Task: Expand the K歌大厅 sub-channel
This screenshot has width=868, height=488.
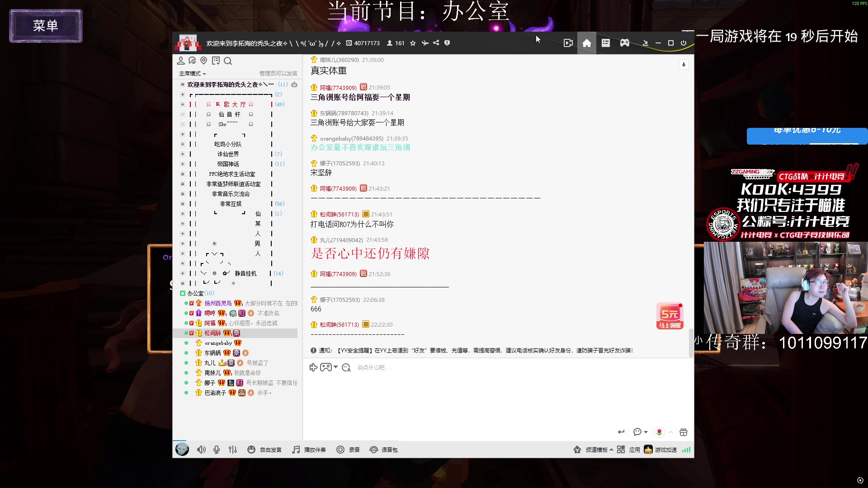Action: (183, 104)
